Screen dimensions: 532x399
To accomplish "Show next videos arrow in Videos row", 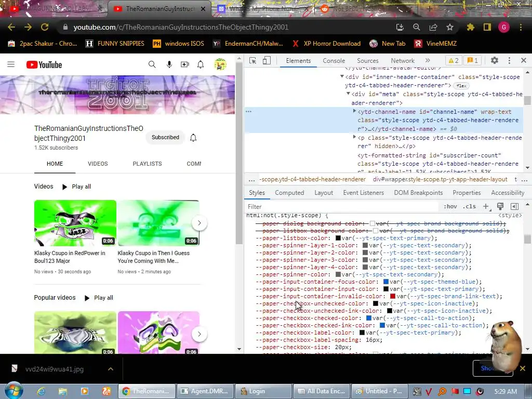I will (x=199, y=223).
